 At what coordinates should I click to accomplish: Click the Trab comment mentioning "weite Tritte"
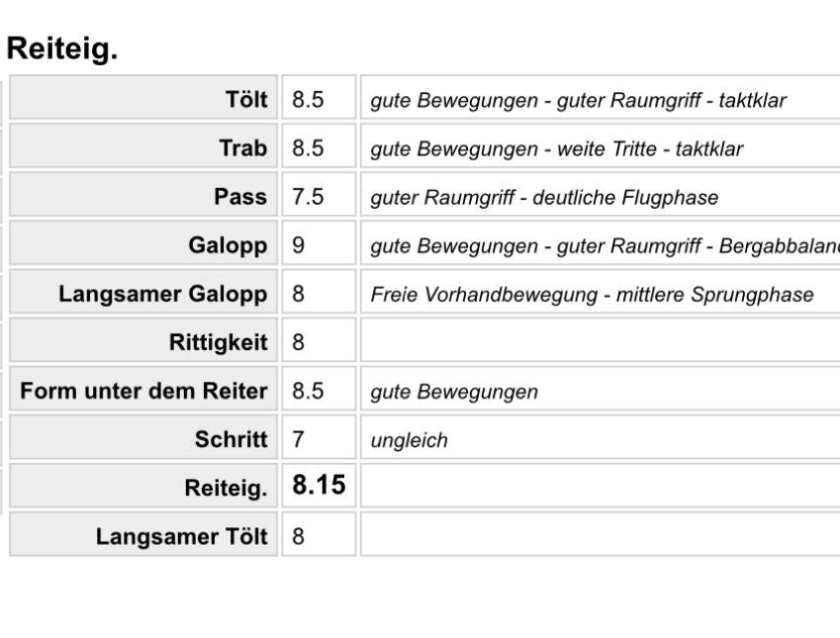coord(556,148)
